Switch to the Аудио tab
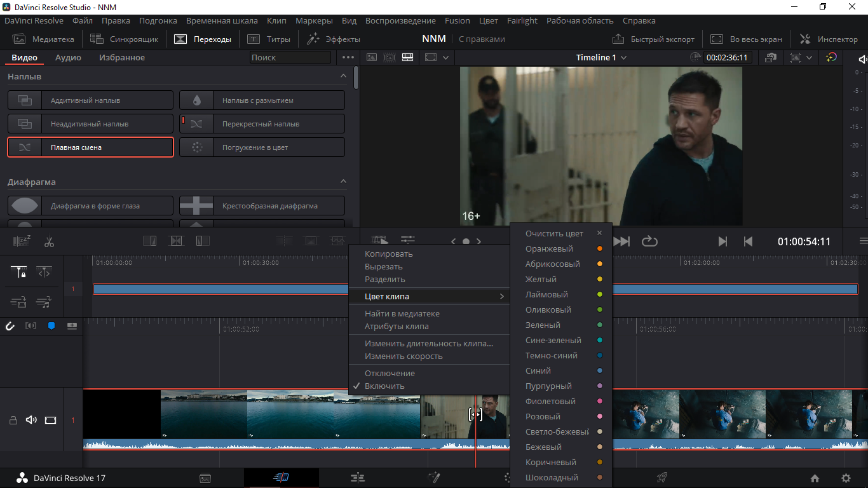Viewport: 868px width, 488px height. coord(68,57)
